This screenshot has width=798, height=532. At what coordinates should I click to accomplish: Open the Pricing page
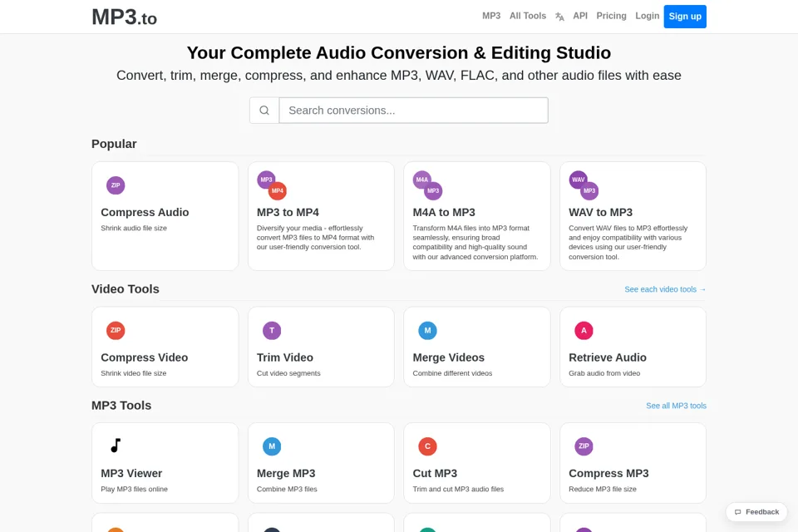tap(611, 17)
